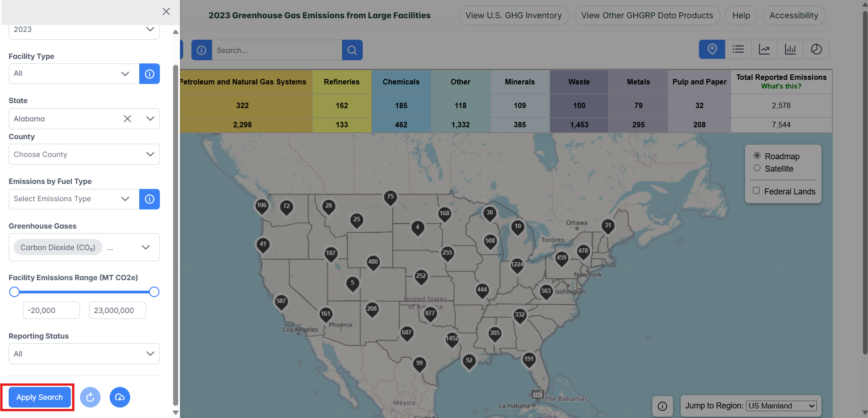This screenshot has height=418, width=868.
Task: Click the What's this link
Action: [782, 86]
